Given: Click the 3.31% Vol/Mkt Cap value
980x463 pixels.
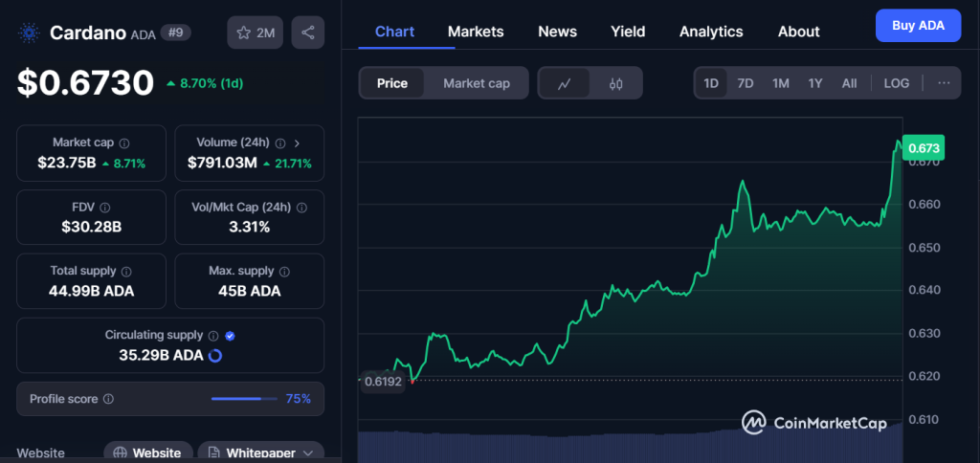Looking at the screenshot, I should [250, 227].
